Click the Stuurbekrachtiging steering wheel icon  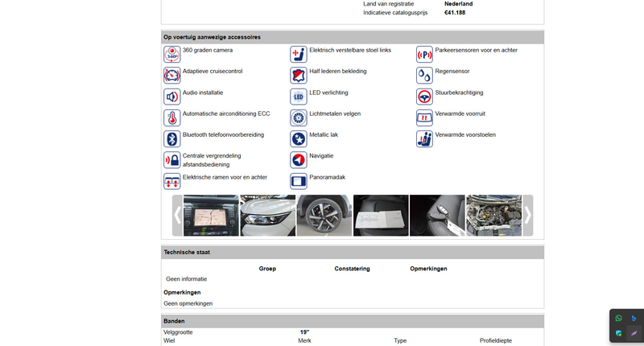tap(424, 97)
